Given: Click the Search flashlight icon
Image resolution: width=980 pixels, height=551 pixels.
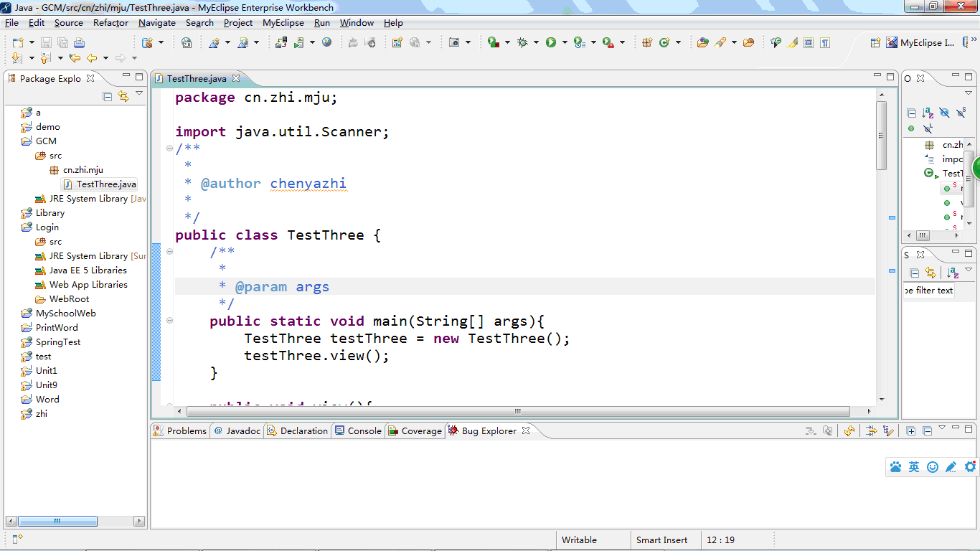Looking at the screenshot, I should point(720,42).
